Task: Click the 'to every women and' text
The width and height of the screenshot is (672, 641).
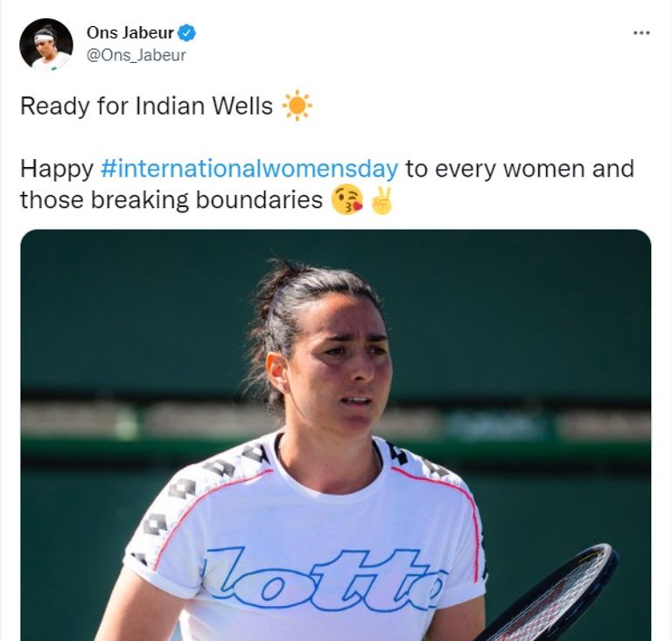Action: 520,168
